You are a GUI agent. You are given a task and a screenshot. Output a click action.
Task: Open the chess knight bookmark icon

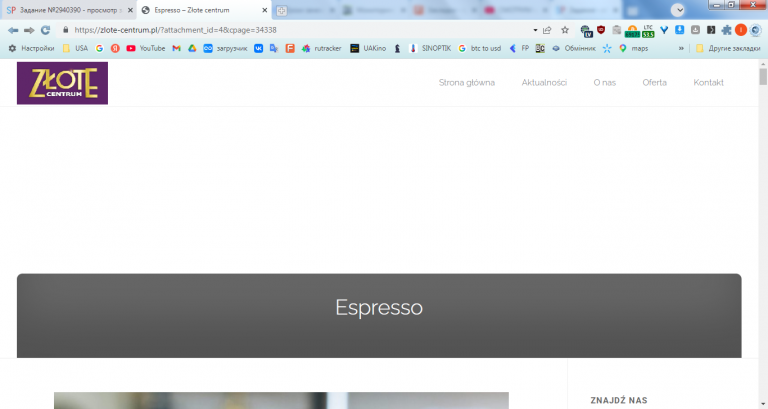(x=397, y=48)
